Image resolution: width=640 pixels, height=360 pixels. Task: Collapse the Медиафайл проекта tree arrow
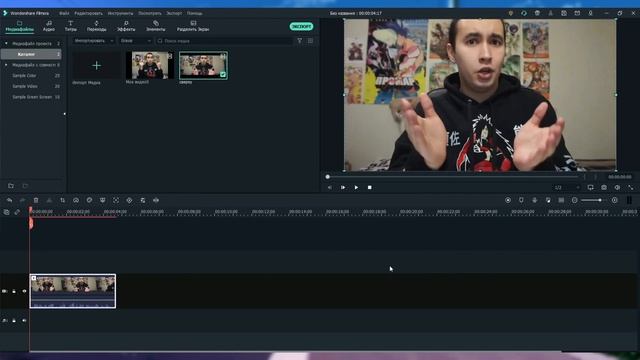6,43
